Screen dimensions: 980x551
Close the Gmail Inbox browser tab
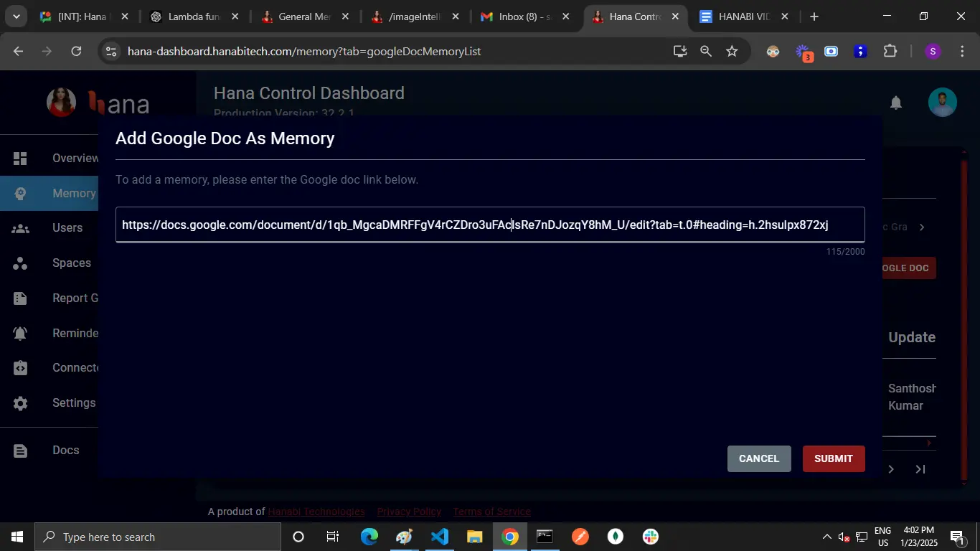click(x=565, y=17)
